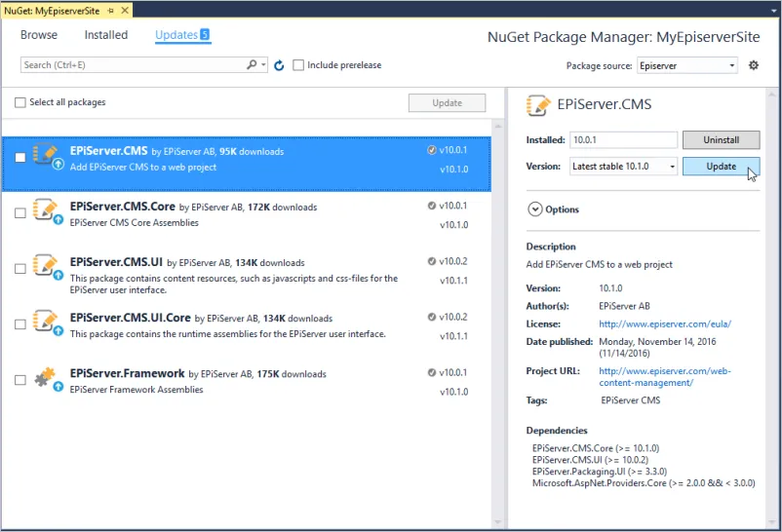
Task: Switch to the Browse tab
Action: (39, 35)
